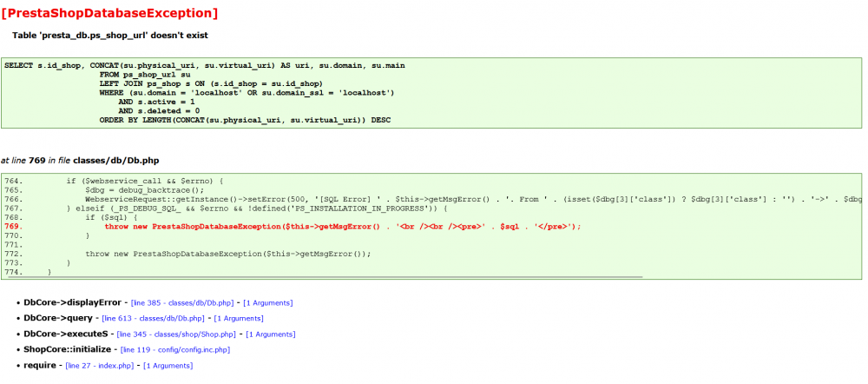Click the 'DbCore->executeS' trace label
Image resolution: width=868 pixels, height=384 pixels.
[65, 334]
